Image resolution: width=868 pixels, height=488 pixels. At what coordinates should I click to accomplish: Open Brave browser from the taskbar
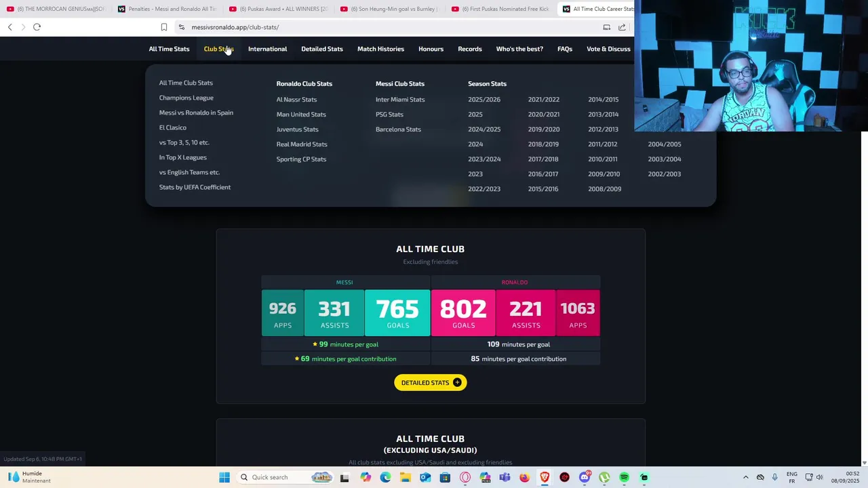545,477
